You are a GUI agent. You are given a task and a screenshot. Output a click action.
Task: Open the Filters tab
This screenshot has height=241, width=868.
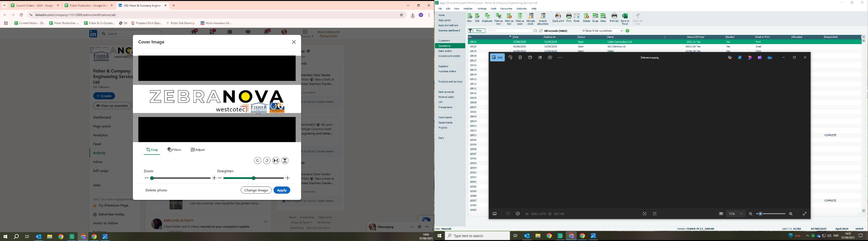point(174,150)
